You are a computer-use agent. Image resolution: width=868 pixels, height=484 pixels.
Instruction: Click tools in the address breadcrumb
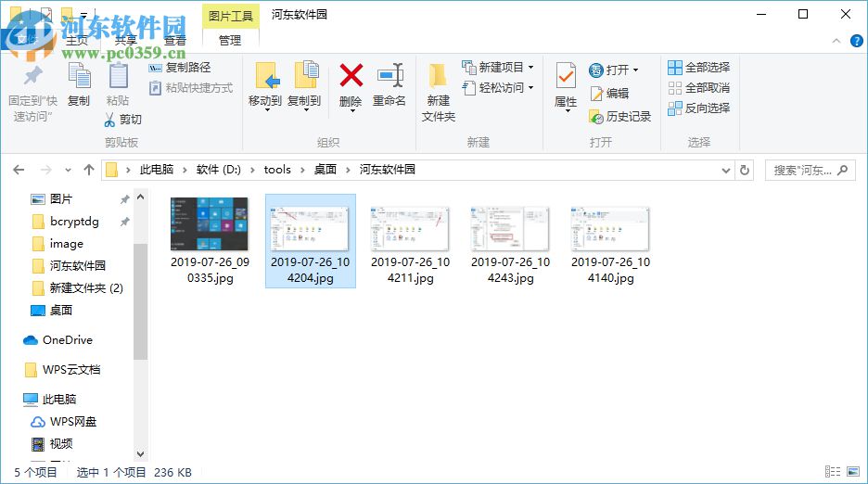click(x=277, y=170)
